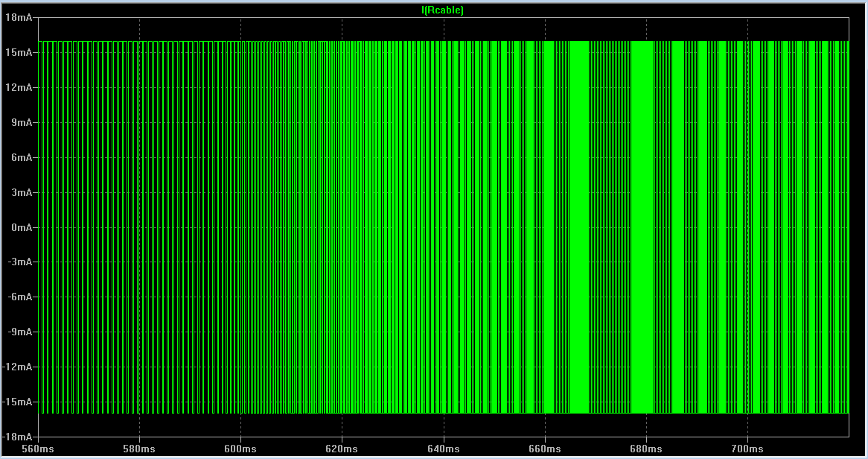This screenshot has height=459, width=868.
Task: Click the 660ms time axis label
Action: point(545,449)
